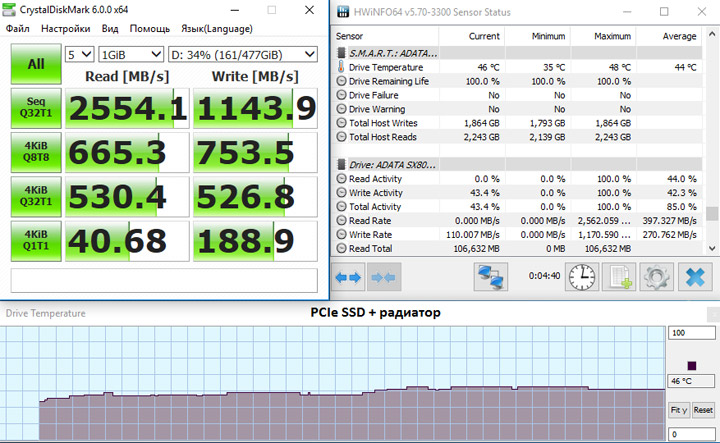Click the Write Rate sensor icon
This screenshot has width=720, height=443.
341,234
